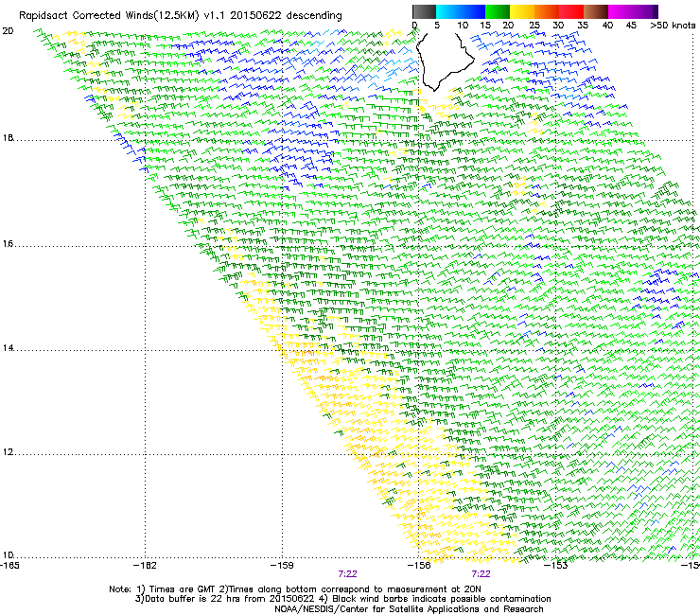Click the longitude axis label "-153"
Image resolution: width=700 pixels, height=615 pixels.
556,566
